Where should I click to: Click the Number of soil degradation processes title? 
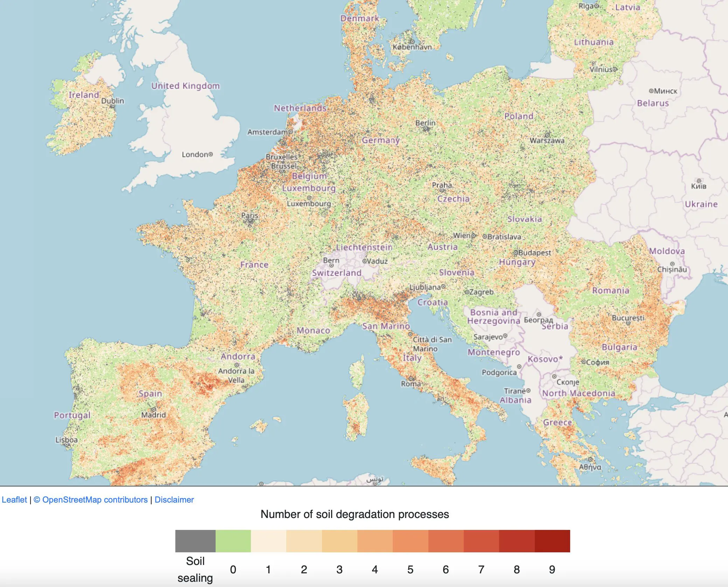(355, 514)
